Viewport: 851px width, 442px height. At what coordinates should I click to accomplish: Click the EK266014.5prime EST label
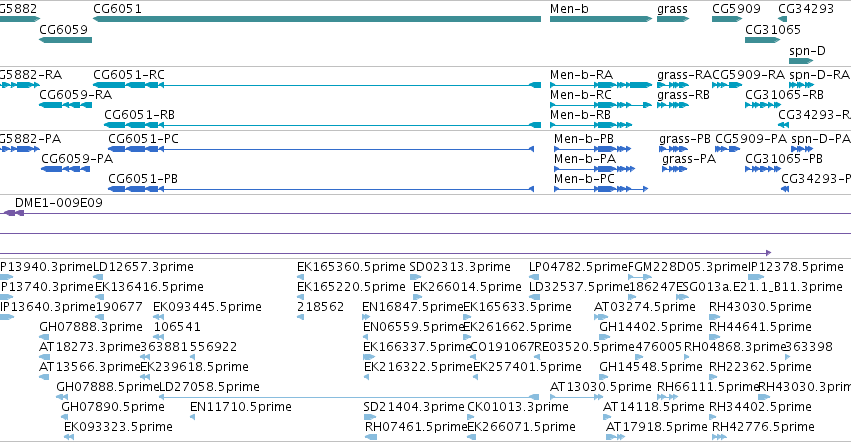pyautogui.click(x=467, y=286)
